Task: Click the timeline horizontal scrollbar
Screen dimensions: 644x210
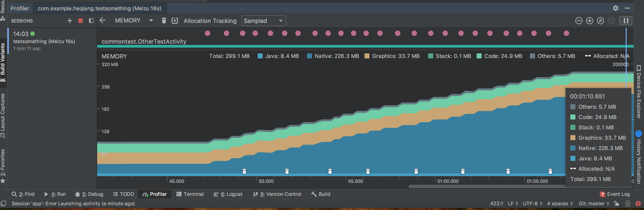Action: (520, 186)
